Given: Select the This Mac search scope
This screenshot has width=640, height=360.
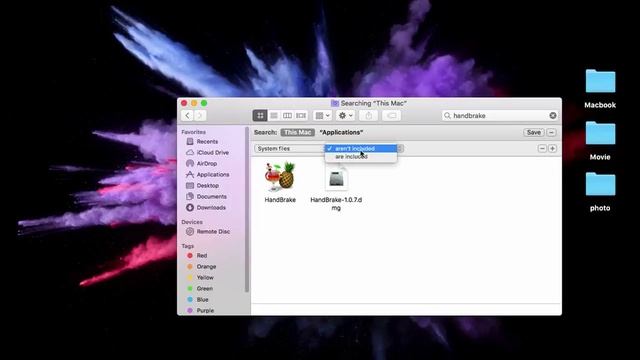Looking at the screenshot, I should pos(298,132).
